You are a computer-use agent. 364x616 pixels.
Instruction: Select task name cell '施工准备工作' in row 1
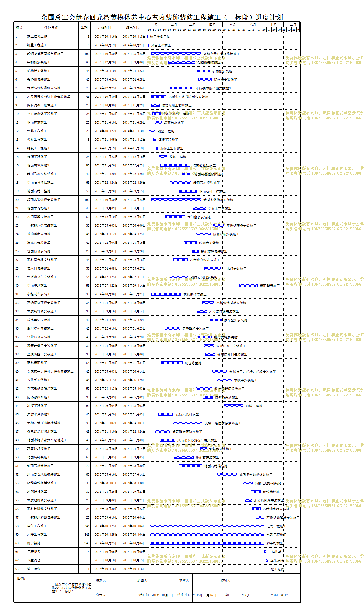(51, 37)
